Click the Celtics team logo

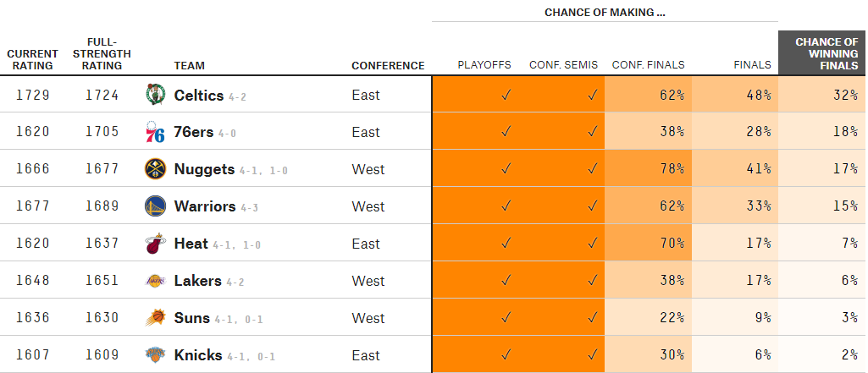155,95
